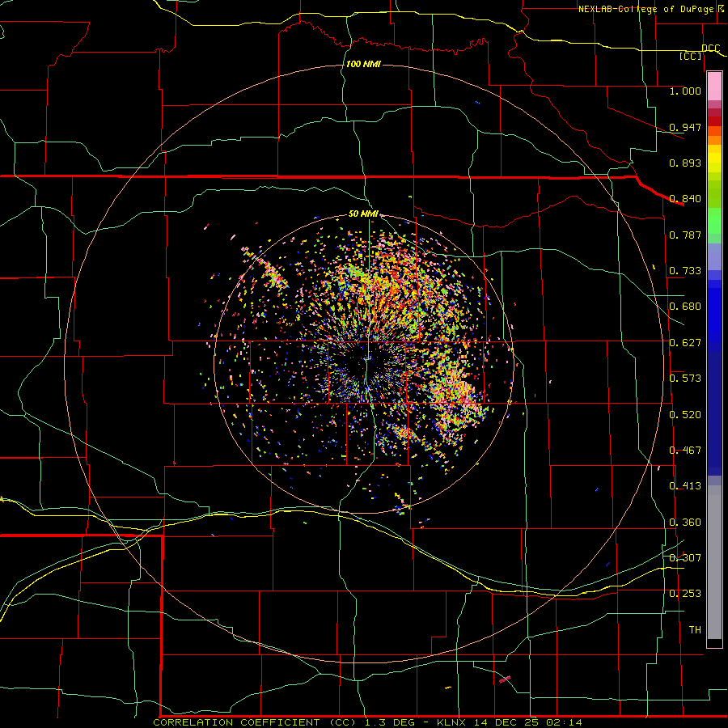Click the DCC label above the color scale
The width and height of the screenshot is (728, 728).
(710, 49)
